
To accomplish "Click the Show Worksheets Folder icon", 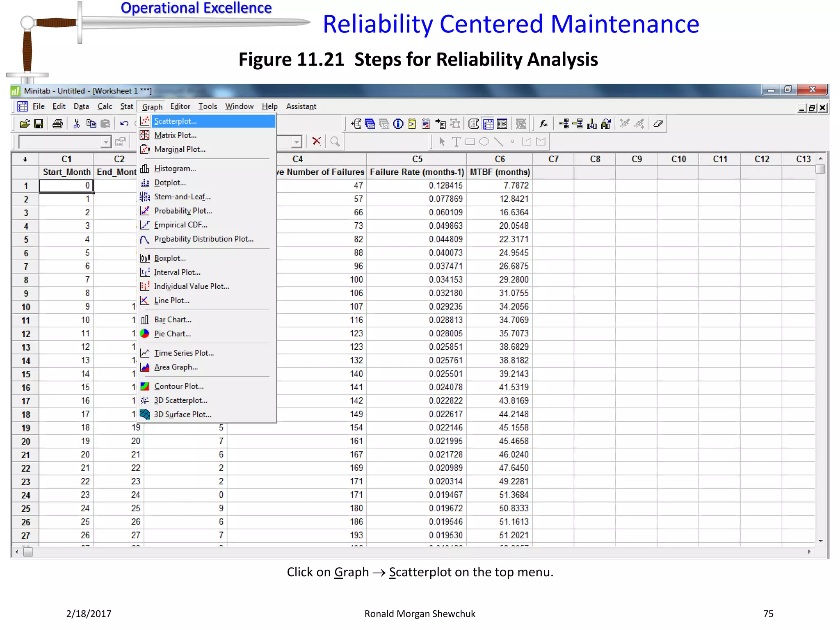I will pos(370,123).
